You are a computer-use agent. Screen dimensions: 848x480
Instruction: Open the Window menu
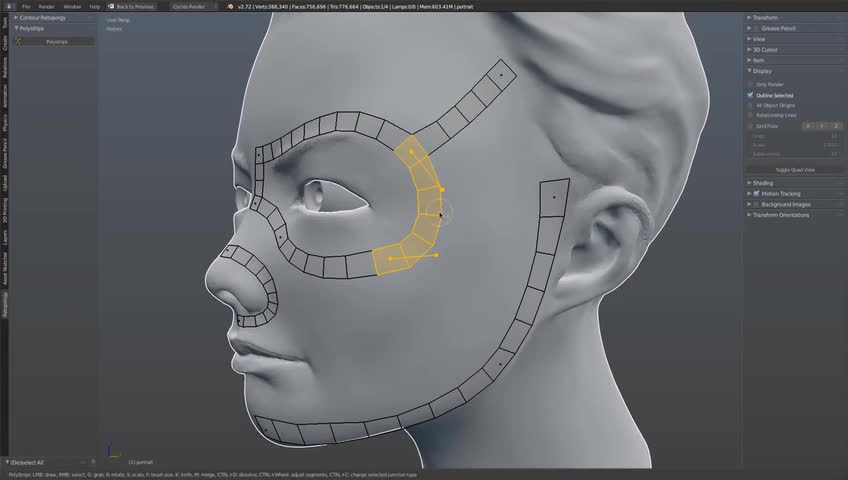[72, 6]
